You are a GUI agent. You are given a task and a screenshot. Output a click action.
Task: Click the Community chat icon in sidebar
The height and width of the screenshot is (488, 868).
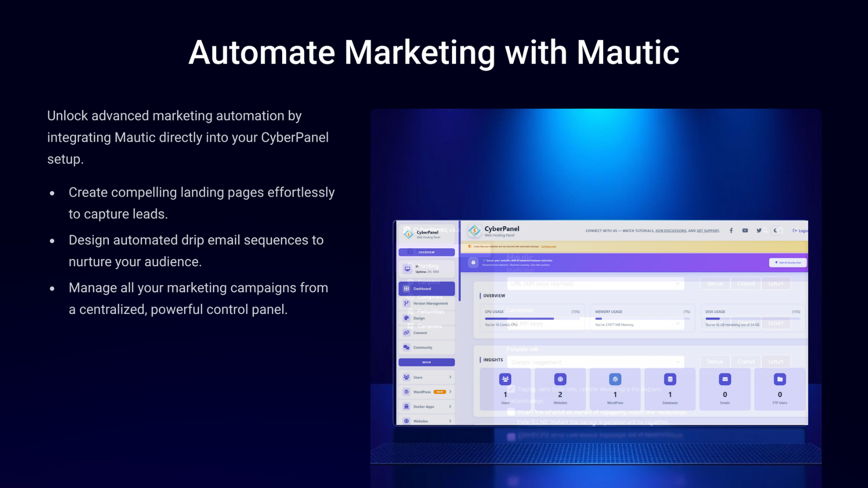(406, 347)
